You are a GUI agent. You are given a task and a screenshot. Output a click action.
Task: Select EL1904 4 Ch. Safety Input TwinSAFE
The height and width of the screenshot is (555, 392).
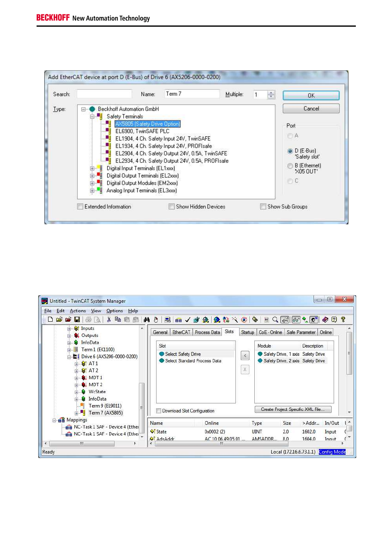(163, 139)
